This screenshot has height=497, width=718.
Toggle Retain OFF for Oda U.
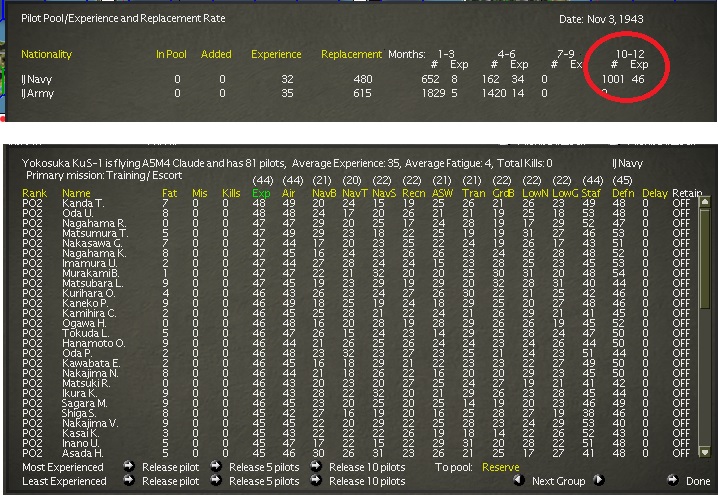[x=681, y=213]
